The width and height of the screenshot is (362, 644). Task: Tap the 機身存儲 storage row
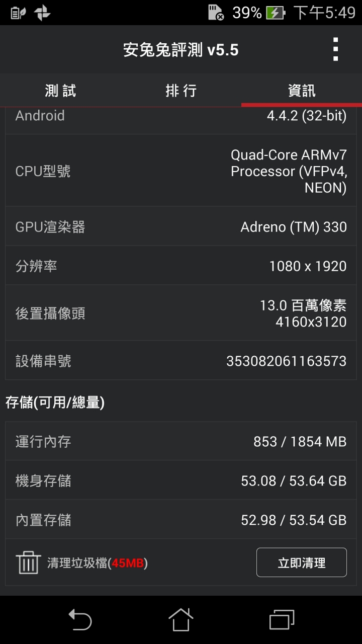[x=181, y=480]
